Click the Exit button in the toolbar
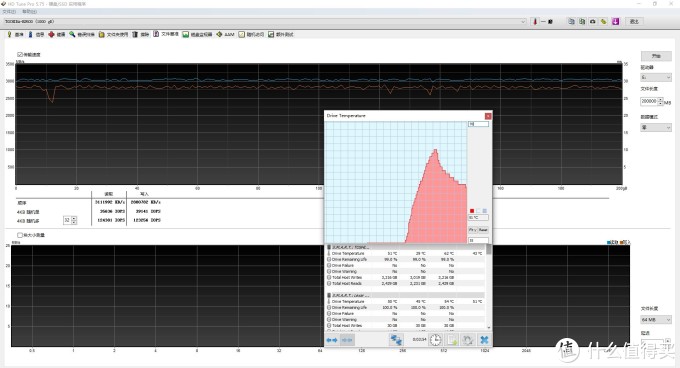The width and height of the screenshot is (680, 368). click(x=634, y=21)
